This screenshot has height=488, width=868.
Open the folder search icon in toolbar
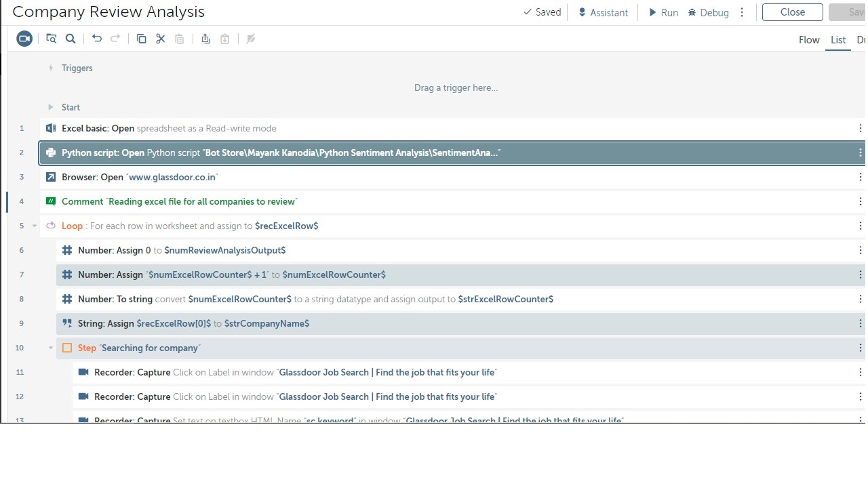[51, 39]
